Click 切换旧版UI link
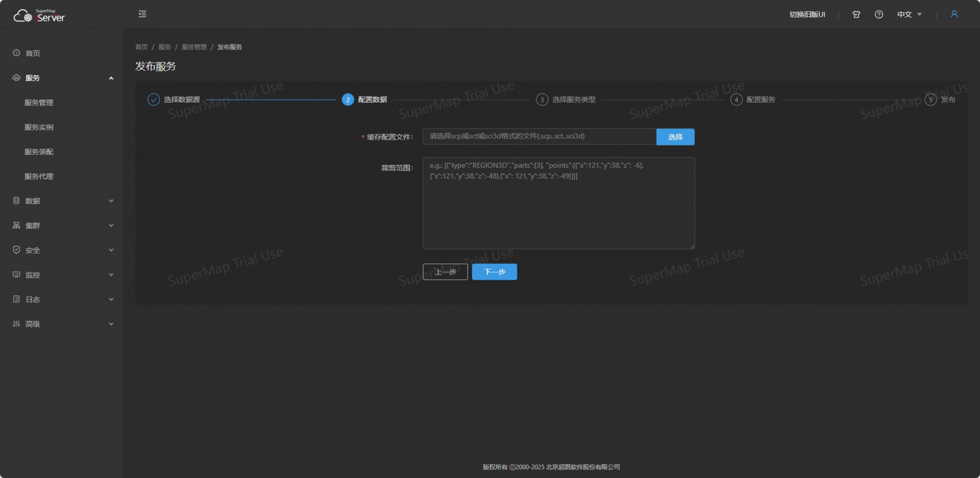Screen dimensions: 980x478 (807, 14)
